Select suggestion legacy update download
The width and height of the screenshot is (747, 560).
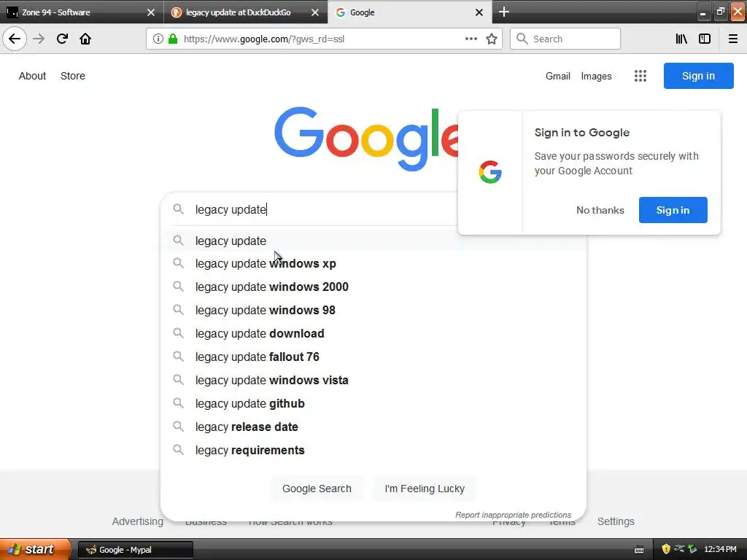373,333
